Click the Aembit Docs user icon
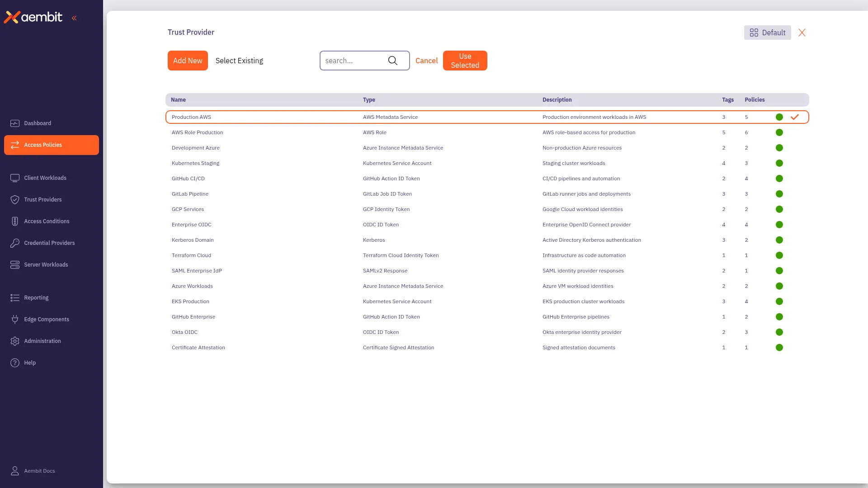 click(15, 471)
